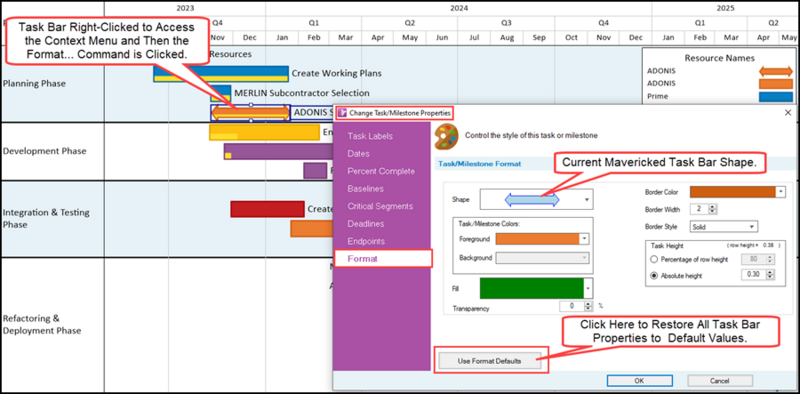800x394 pixels.
Task: Select the dark red Integration task bar
Action: (x=267, y=209)
